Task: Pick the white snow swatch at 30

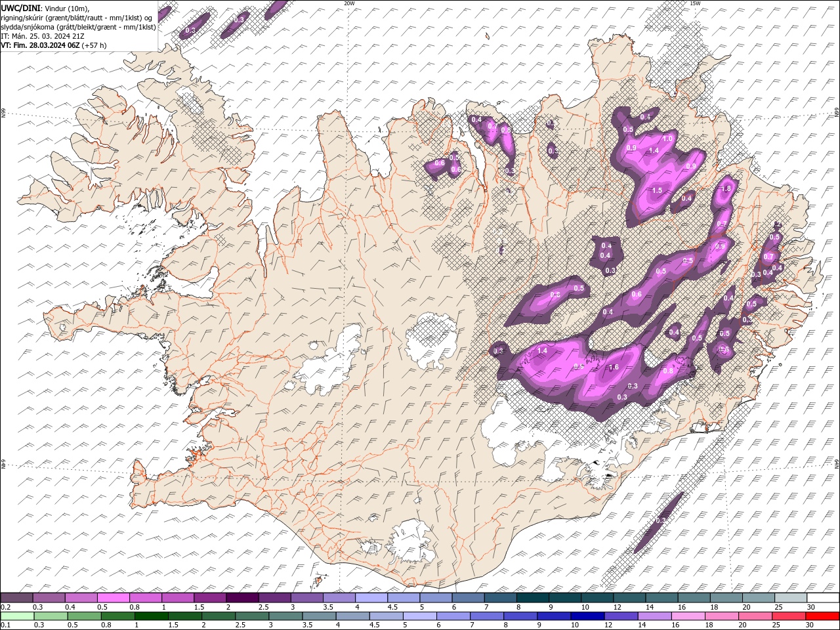Action: tap(823, 598)
